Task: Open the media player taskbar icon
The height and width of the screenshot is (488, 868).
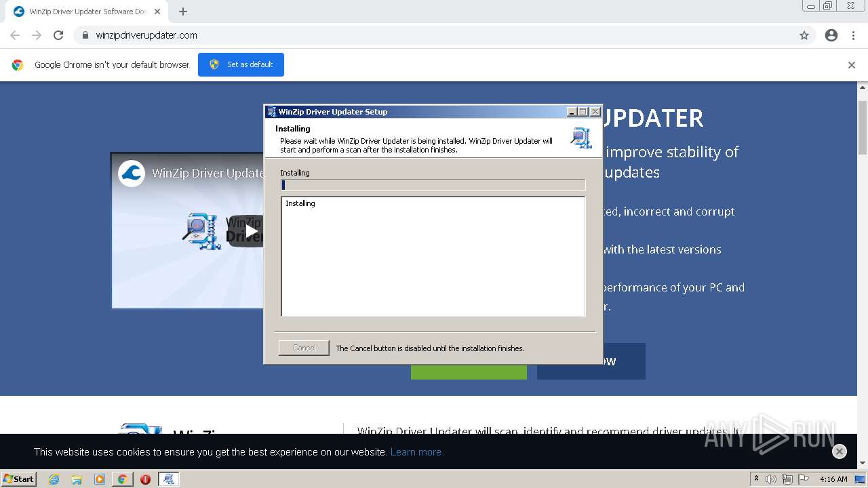Action: (100, 479)
